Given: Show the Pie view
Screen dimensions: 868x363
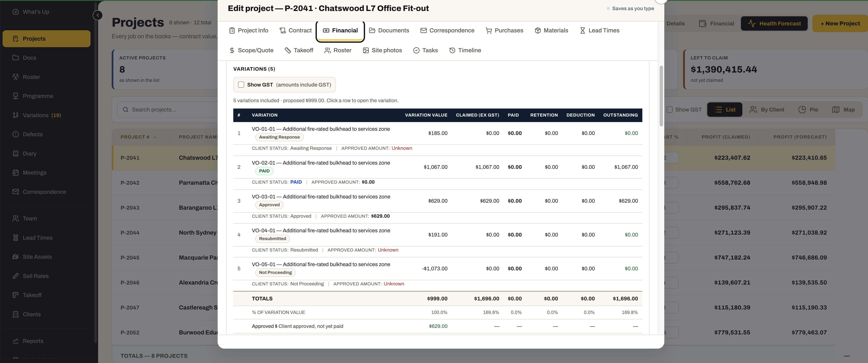Looking at the screenshot, I should (x=808, y=110).
